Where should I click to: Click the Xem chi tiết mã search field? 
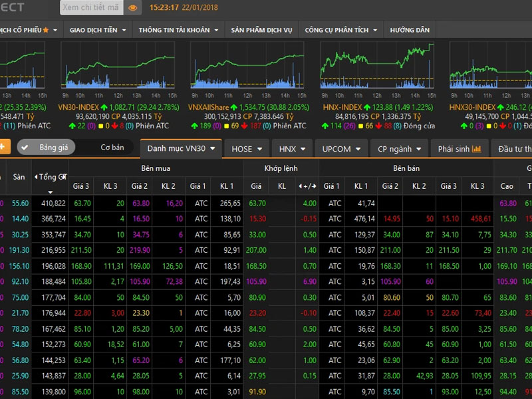(91, 7)
